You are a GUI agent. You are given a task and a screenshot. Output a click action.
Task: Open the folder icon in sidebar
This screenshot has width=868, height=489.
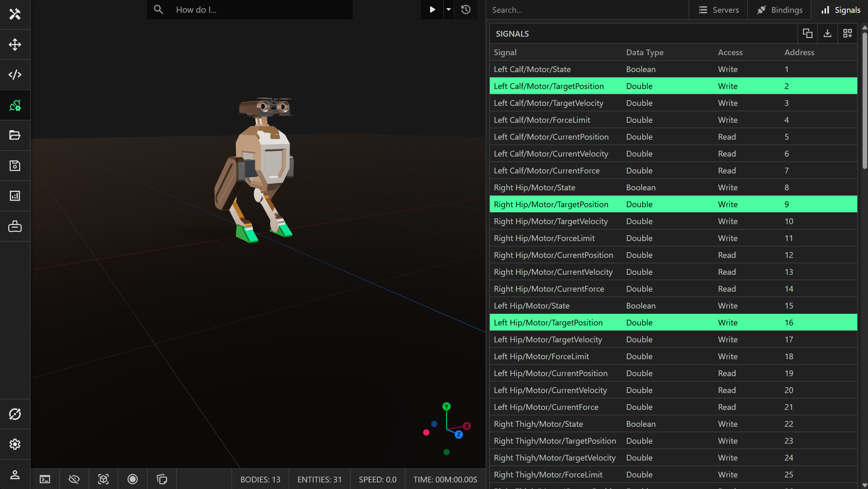pyautogui.click(x=15, y=135)
